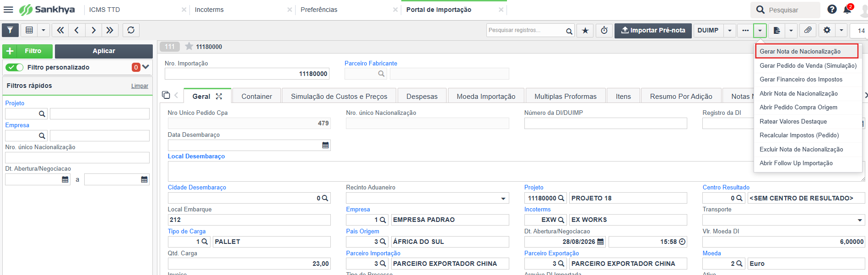Open the hamburger main menu
The image size is (868, 275).
(x=8, y=10)
